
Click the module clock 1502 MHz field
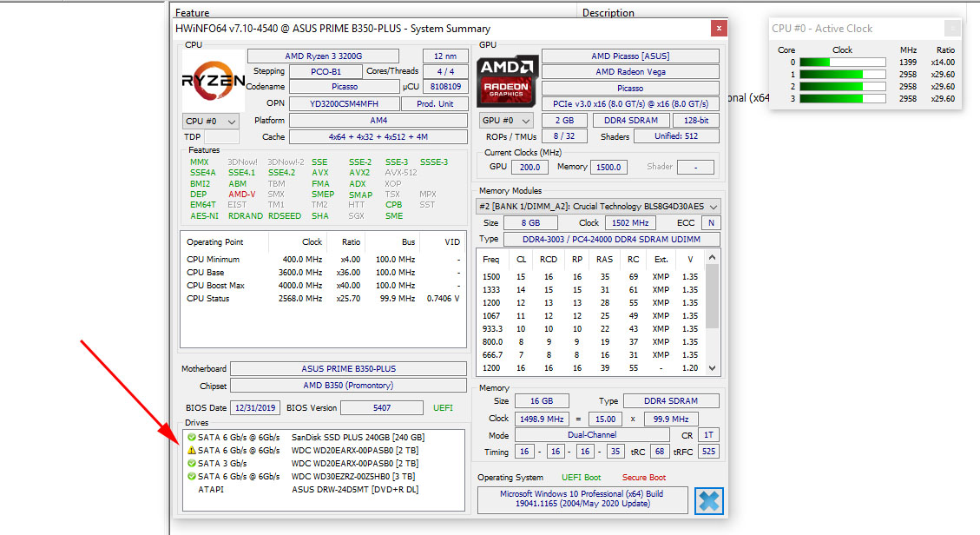pyautogui.click(x=630, y=223)
